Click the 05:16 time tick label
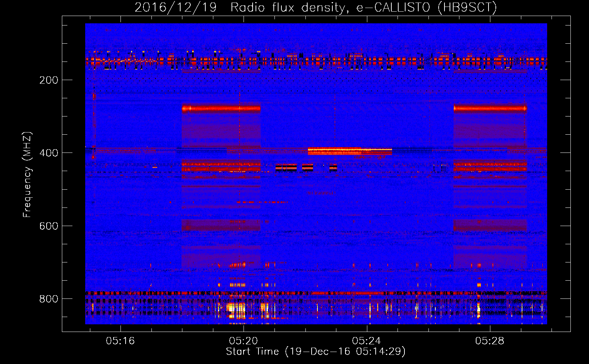The height and width of the screenshot is (364, 589). pos(120,341)
